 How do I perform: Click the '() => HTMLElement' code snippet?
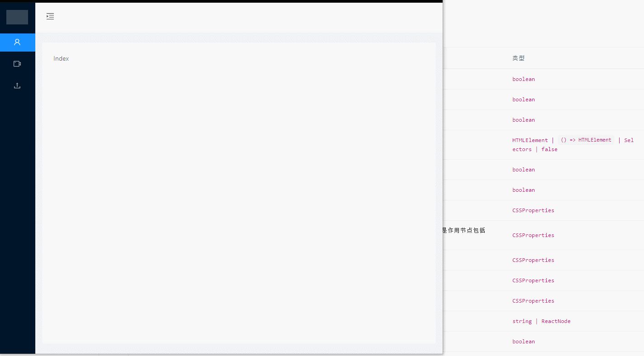(586, 140)
